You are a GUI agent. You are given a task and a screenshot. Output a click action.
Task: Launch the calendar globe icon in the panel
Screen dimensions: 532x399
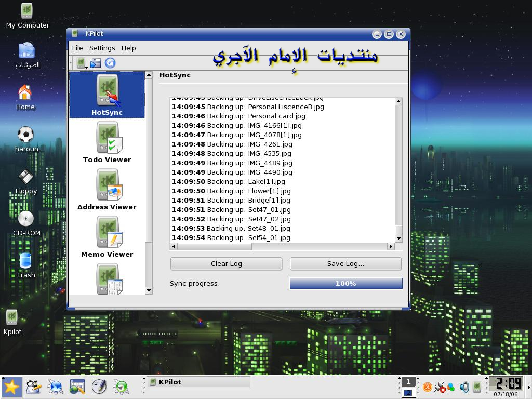(x=77, y=387)
